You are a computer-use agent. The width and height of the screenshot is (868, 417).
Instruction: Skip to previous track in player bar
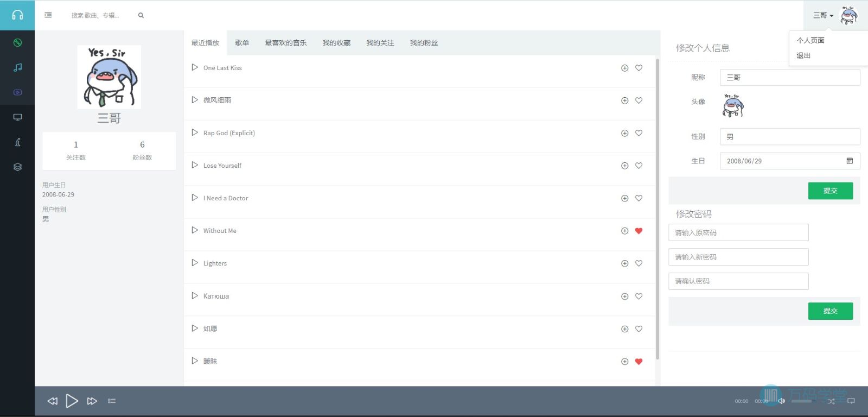[x=52, y=401]
